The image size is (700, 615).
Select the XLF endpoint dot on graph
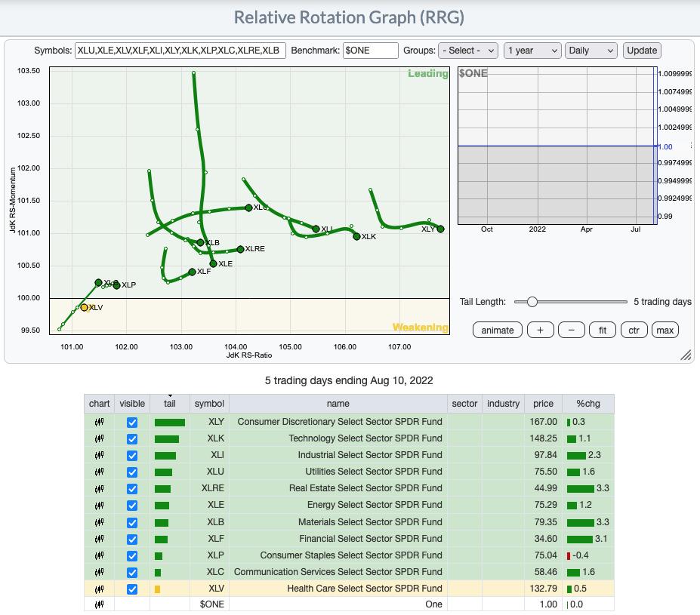click(192, 272)
